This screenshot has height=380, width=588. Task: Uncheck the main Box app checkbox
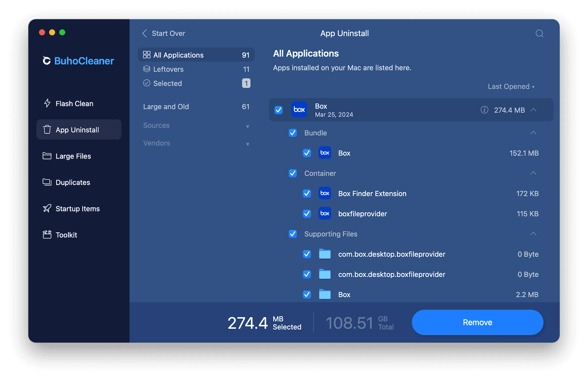pos(279,110)
